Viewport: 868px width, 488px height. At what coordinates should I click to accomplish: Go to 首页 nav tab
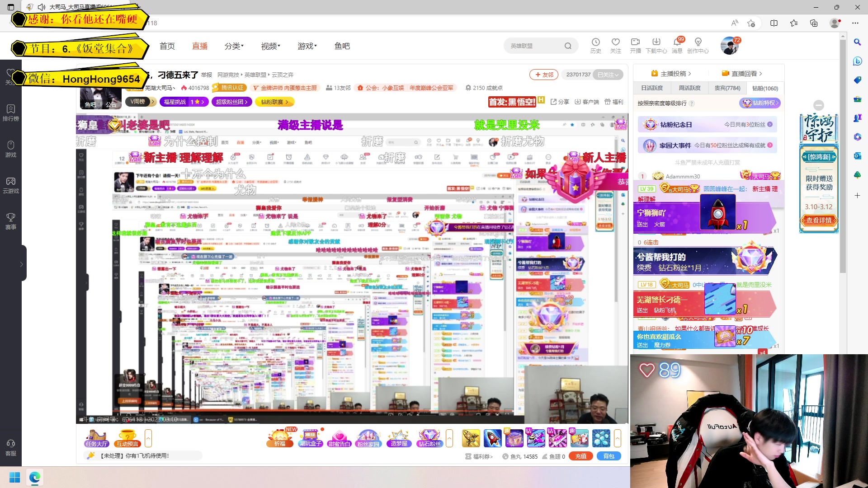click(x=167, y=46)
